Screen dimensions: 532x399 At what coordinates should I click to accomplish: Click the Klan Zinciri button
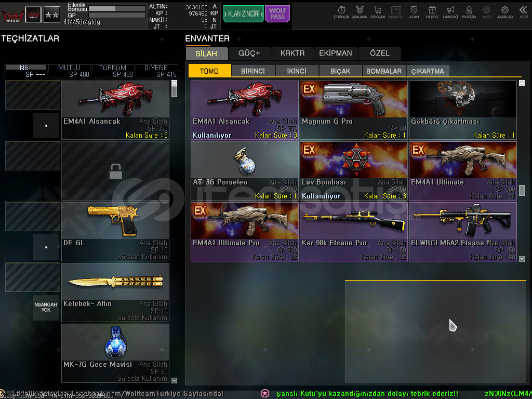coord(244,14)
